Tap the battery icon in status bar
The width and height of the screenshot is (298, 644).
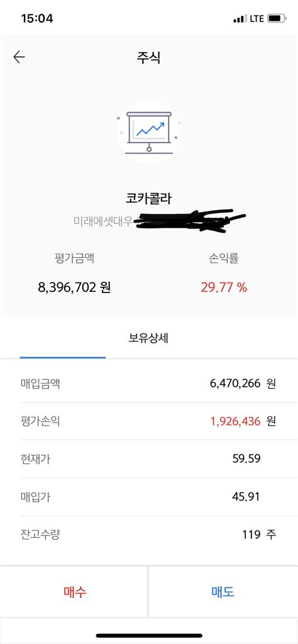(x=277, y=18)
